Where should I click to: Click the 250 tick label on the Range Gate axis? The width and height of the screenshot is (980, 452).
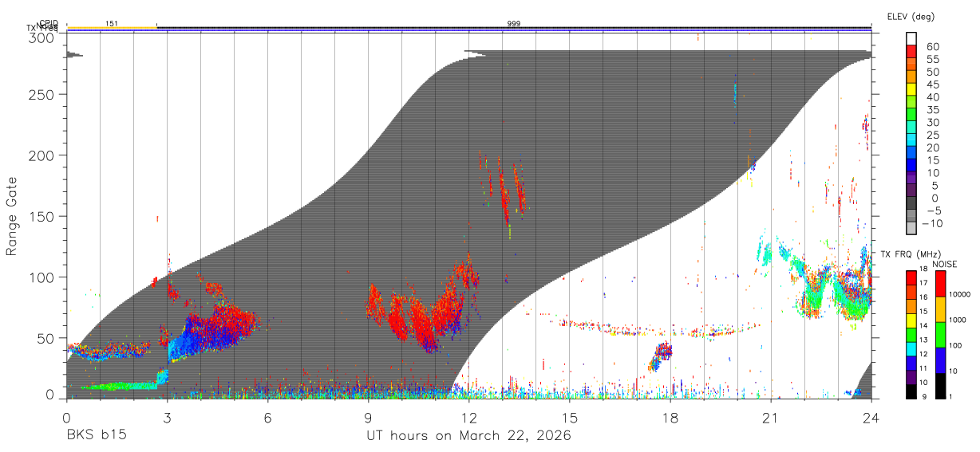41,94
